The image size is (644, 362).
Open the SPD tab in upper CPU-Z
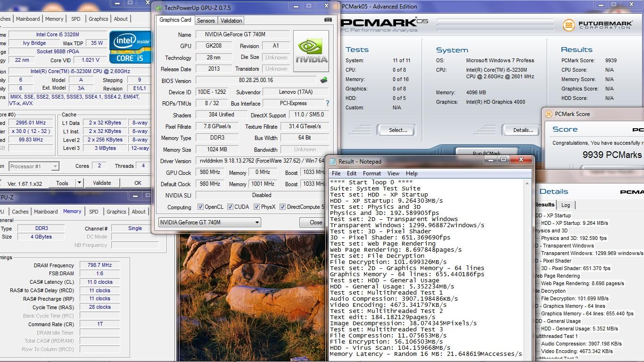pos(75,19)
